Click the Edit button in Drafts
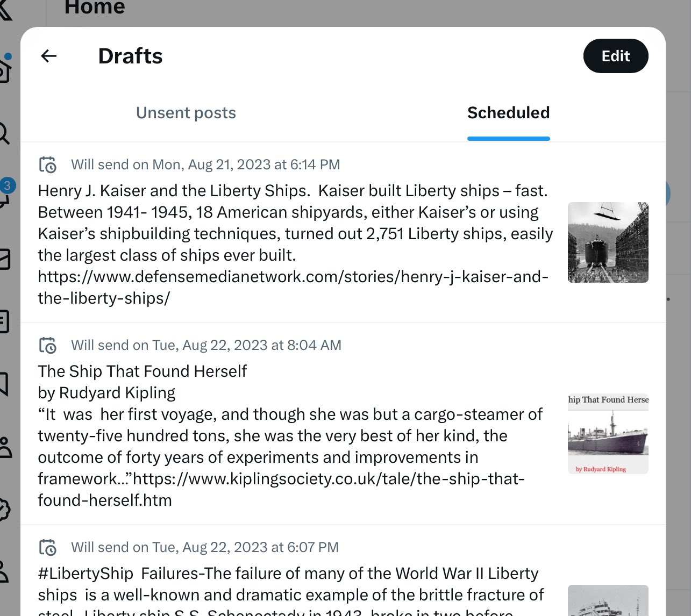The width and height of the screenshot is (691, 616). pyautogui.click(x=615, y=56)
